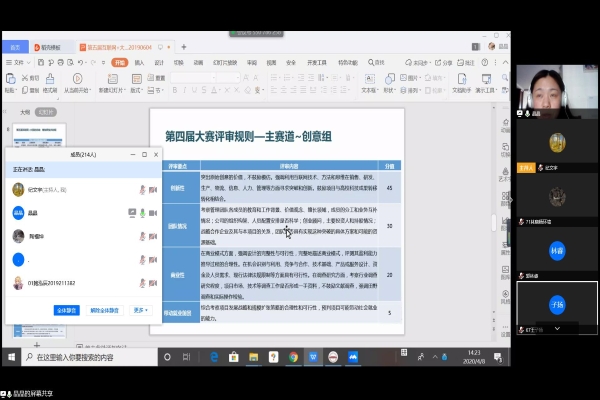Image resolution: width=600 pixels, height=400 pixels.
Task: Open the 更多 dropdown in members panel
Action: [140, 310]
